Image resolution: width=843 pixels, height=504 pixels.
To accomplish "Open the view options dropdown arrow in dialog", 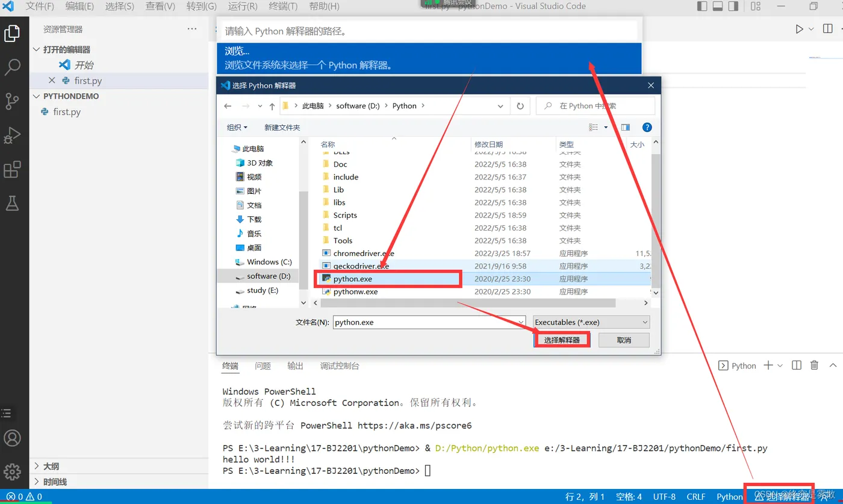I will pos(605,127).
